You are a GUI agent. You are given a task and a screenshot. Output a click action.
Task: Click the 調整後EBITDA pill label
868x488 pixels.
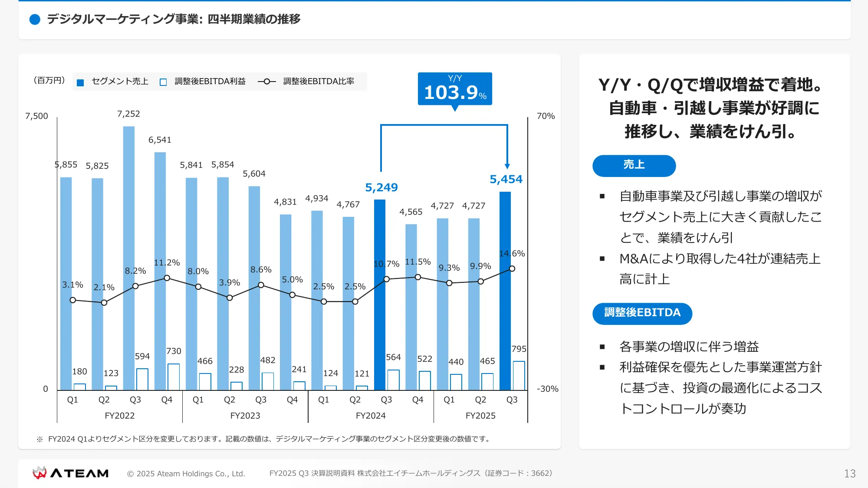pos(642,313)
